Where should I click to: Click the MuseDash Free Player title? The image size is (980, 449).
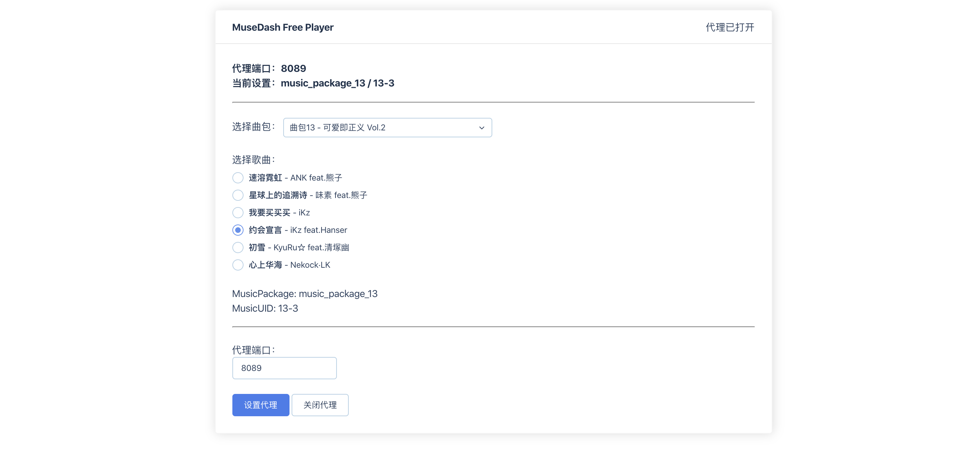283,28
